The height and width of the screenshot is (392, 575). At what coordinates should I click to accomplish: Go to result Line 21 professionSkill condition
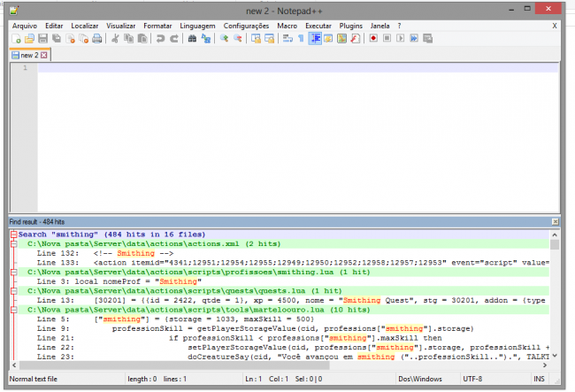[x=239, y=338]
